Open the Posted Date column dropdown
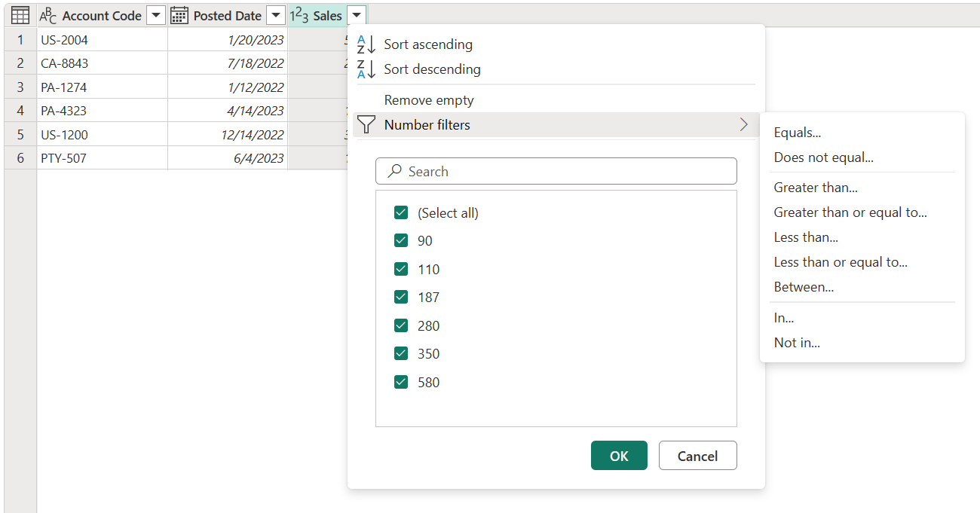The image size is (980, 513). (x=276, y=15)
